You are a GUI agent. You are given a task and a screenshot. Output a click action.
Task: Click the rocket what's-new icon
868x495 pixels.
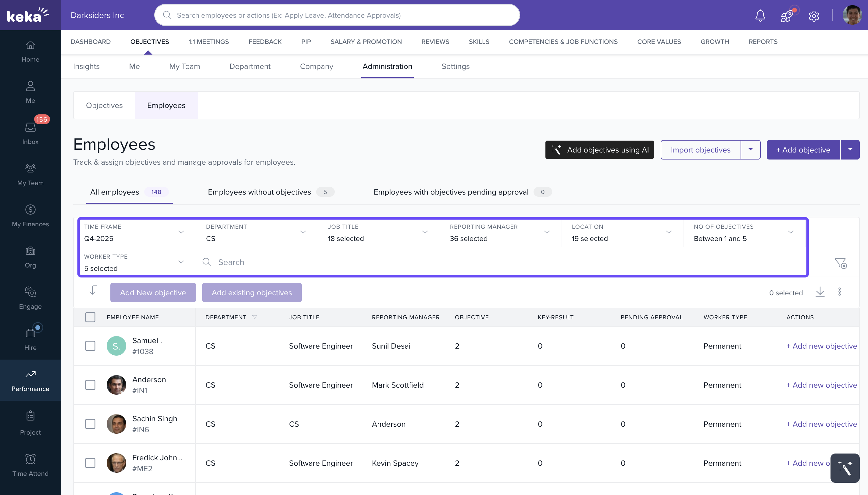(787, 15)
